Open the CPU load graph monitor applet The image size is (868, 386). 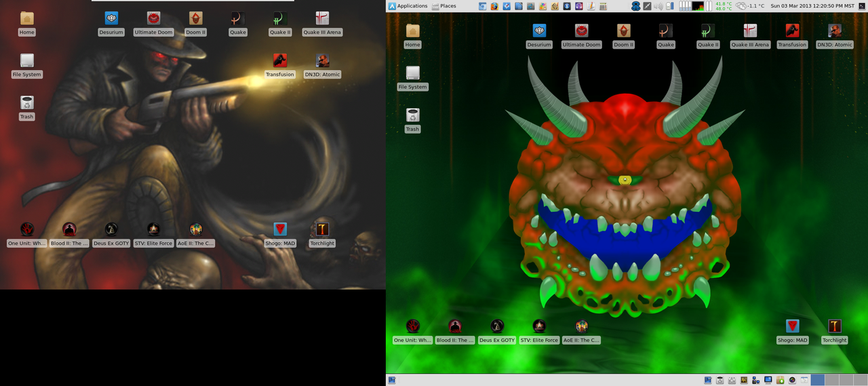pyautogui.click(x=698, y=6)
